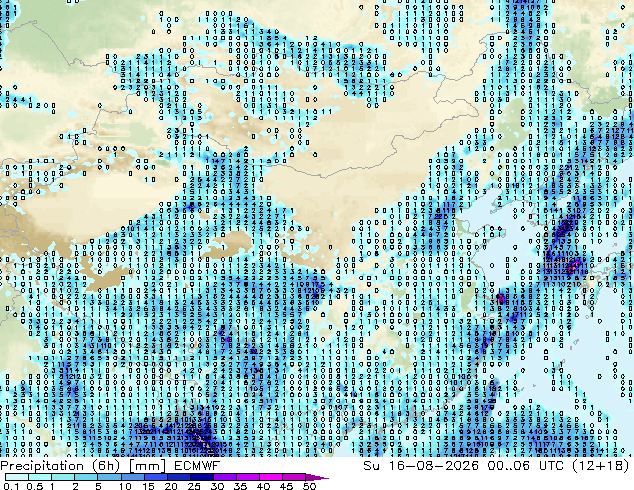This screenshot has width=634, height=490.
Task: Click the date 'Su 16-08-2026'
Action: pos(421,466)
